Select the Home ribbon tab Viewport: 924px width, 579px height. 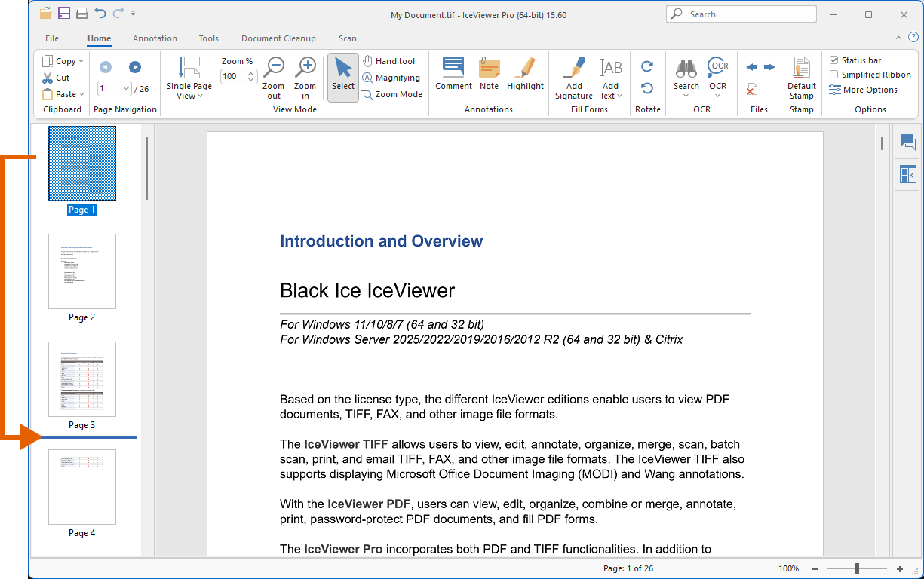[x=99, y=38]
